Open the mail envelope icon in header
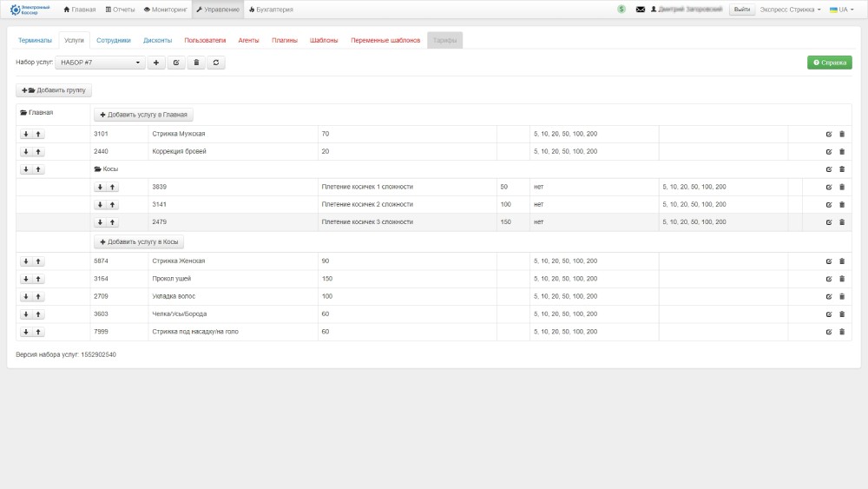 click(x=641, y=10)
